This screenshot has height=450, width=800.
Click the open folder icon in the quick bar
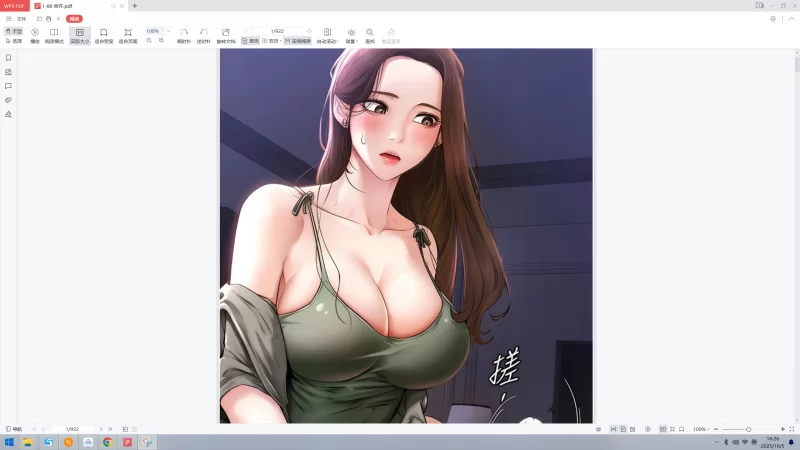tap(39, 19)
